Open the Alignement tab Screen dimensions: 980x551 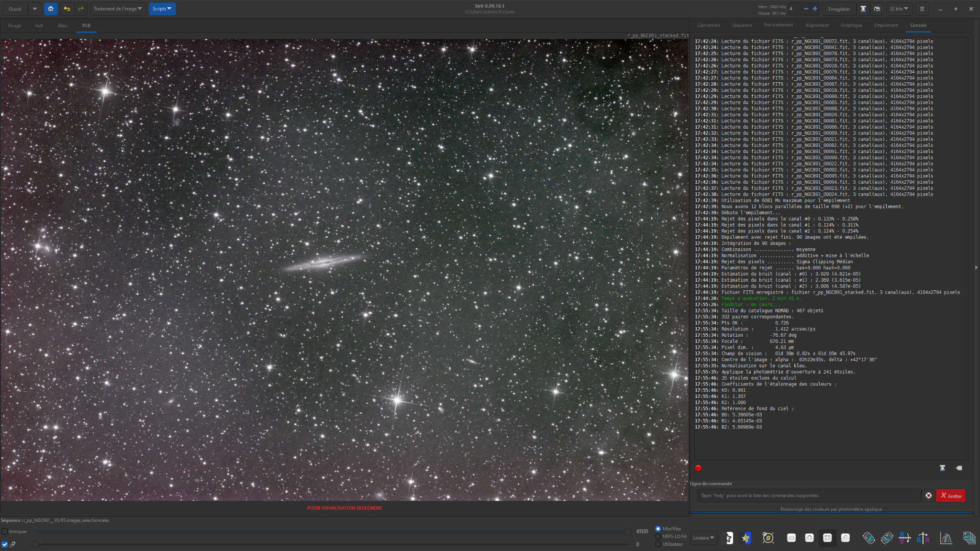click(817, 25)
